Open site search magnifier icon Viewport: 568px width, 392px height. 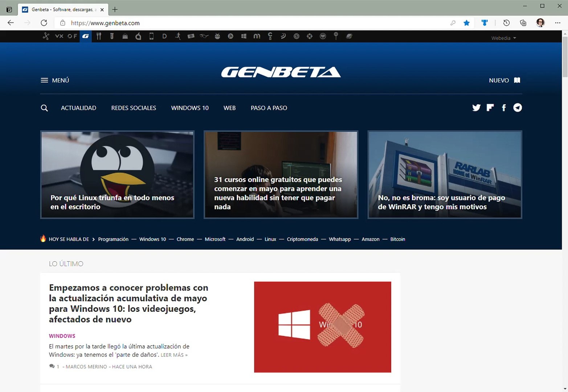click(x=44, y=108)
